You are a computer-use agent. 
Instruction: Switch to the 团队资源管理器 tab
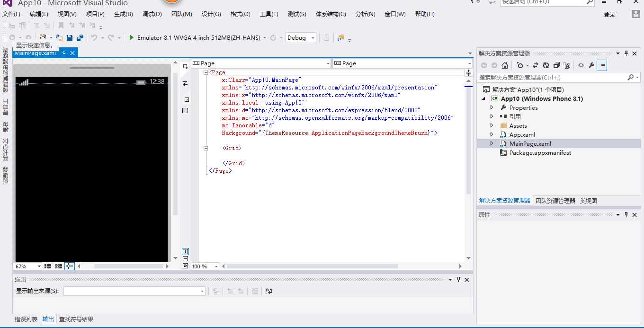point(555,201)
